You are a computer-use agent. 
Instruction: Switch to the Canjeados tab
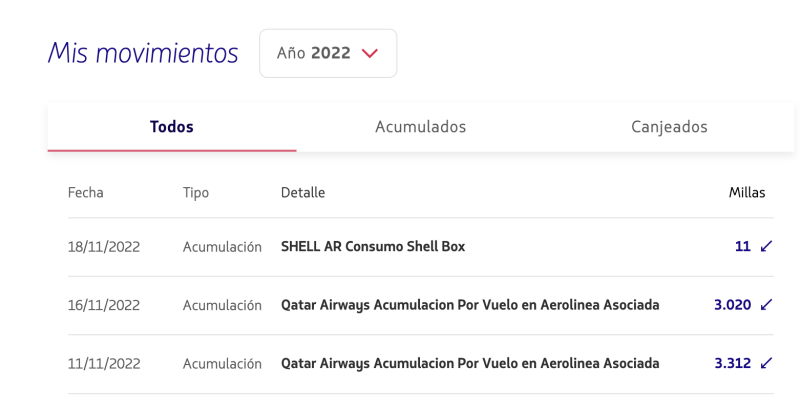click(669, 126)
